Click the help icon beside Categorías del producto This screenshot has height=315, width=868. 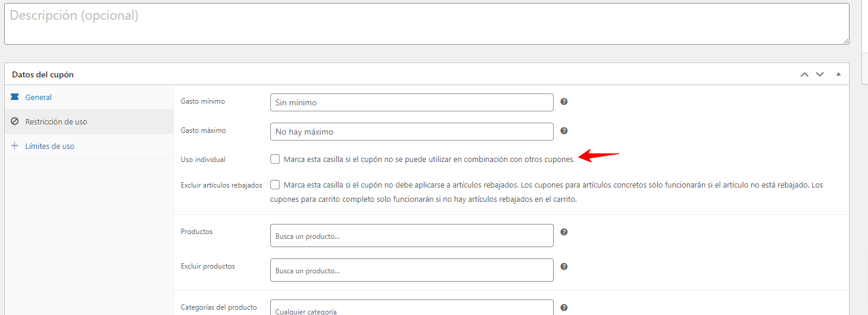[564, 308]
